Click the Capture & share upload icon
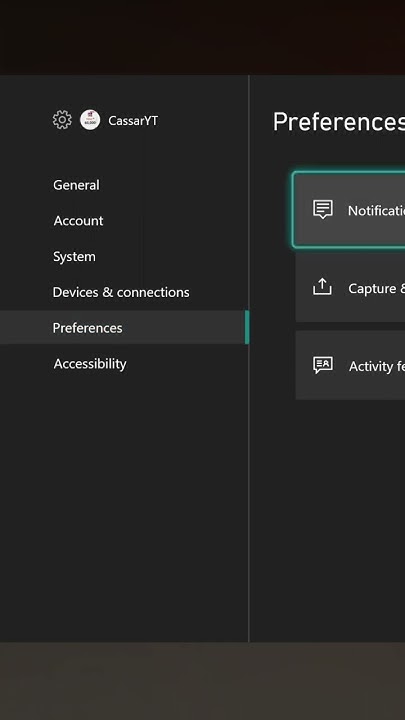 322,287
